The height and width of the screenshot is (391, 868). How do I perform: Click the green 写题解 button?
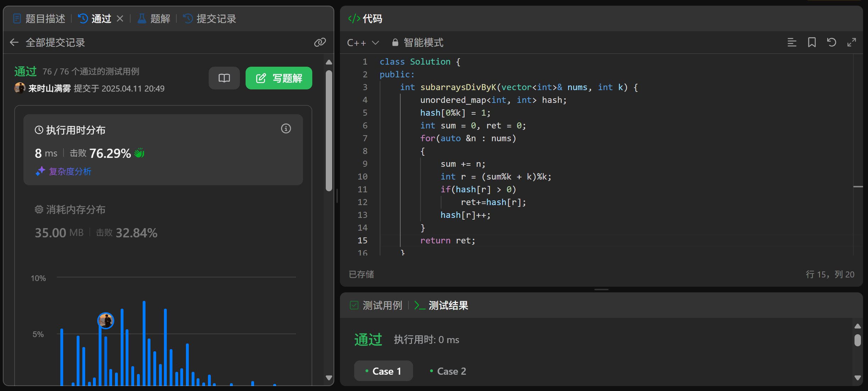(x=279, y=78)
